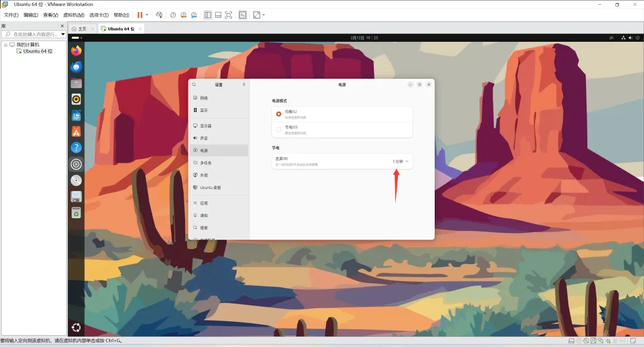Open the 帮助(H) menu
644x347 pixels.
pyautogui.click(x=121, y=15)
